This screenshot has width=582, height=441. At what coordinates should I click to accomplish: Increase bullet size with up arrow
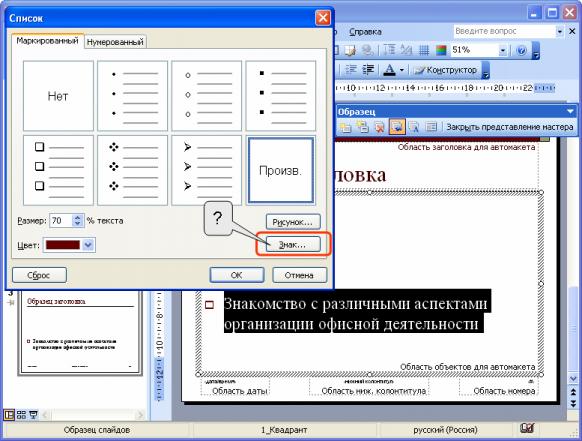[x=77, y=218]
